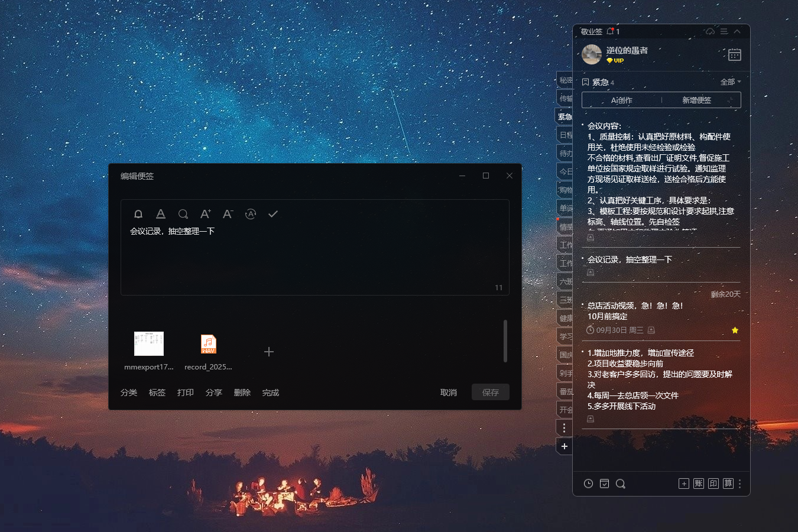Click the yellow VIP badge
The height and width of the screenshot is (532, 798).
pyautogui.click(x=615, y=60)
